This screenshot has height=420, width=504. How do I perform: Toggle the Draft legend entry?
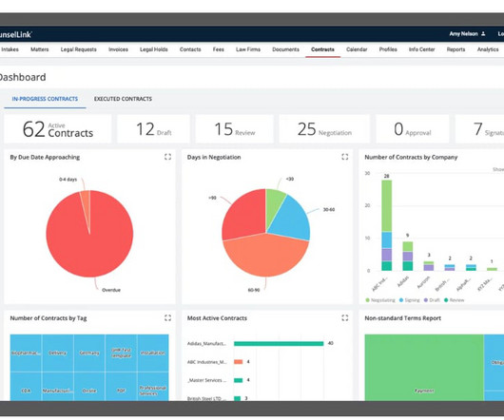(x=432, y=300)
